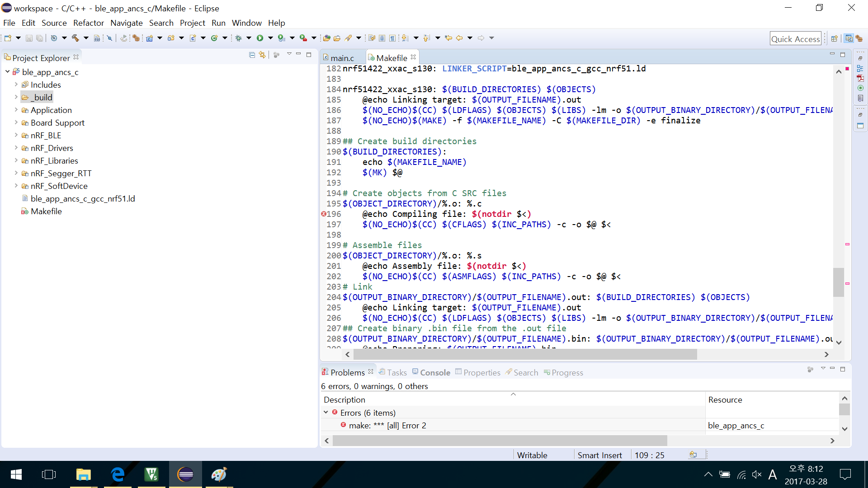
Task: Close the Makefile editor tab
Action: [x=413, y=57]
